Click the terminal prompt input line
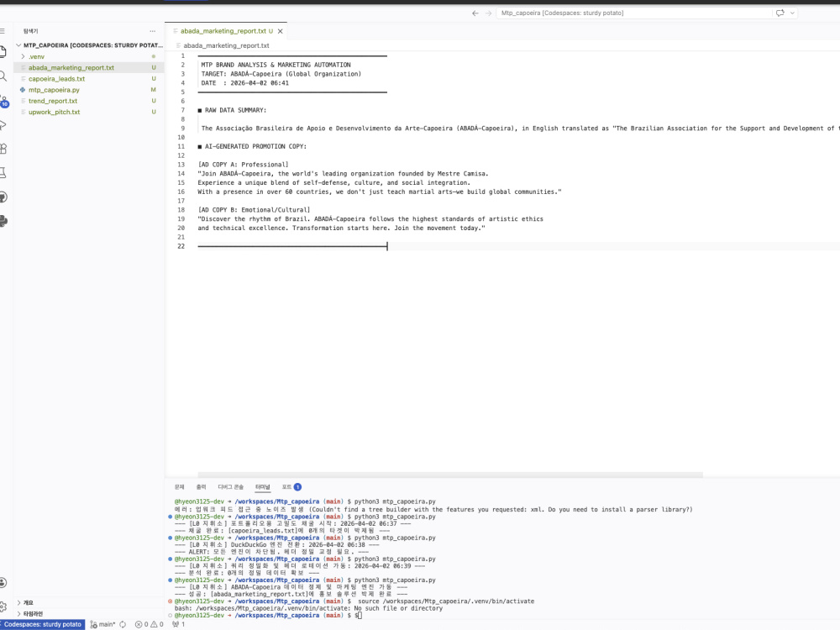 [268, 616]
